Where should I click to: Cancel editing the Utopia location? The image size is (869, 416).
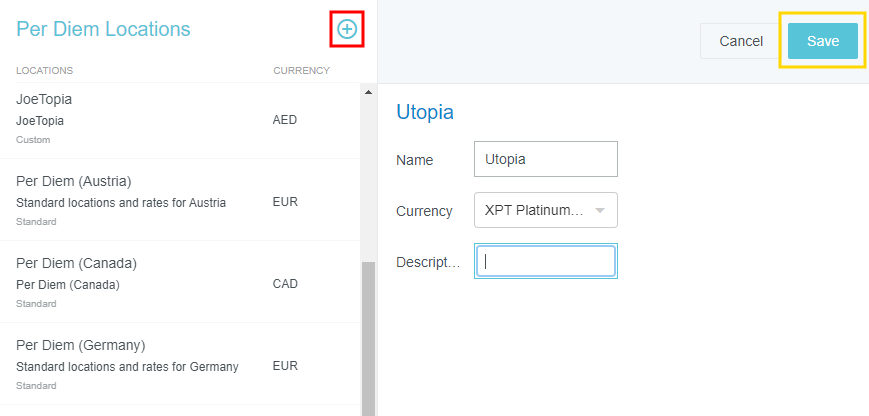[x=741, y=41]
